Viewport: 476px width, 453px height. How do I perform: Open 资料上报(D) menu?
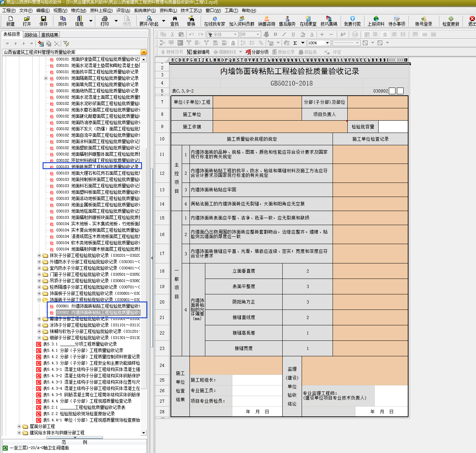pyautogui.click(x=101, y=11)
